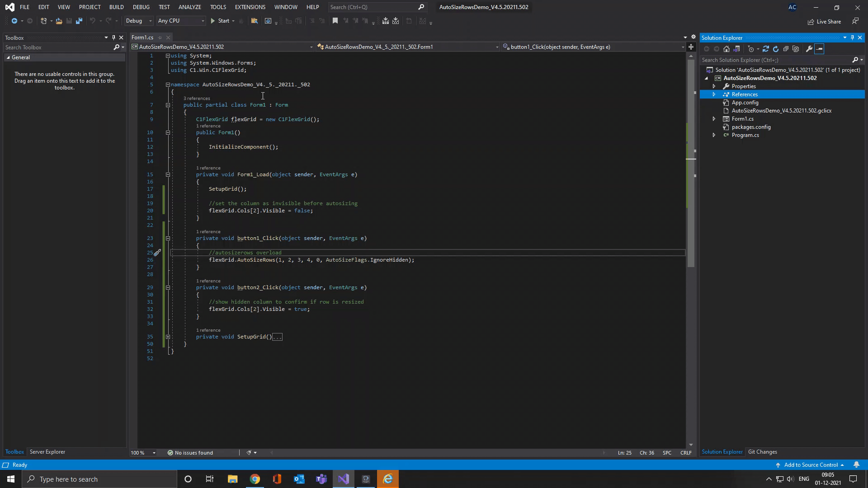Open Google Chrome from the taskbar
The height and width of the screenshot is (488, 868).
tap(255, 479)
